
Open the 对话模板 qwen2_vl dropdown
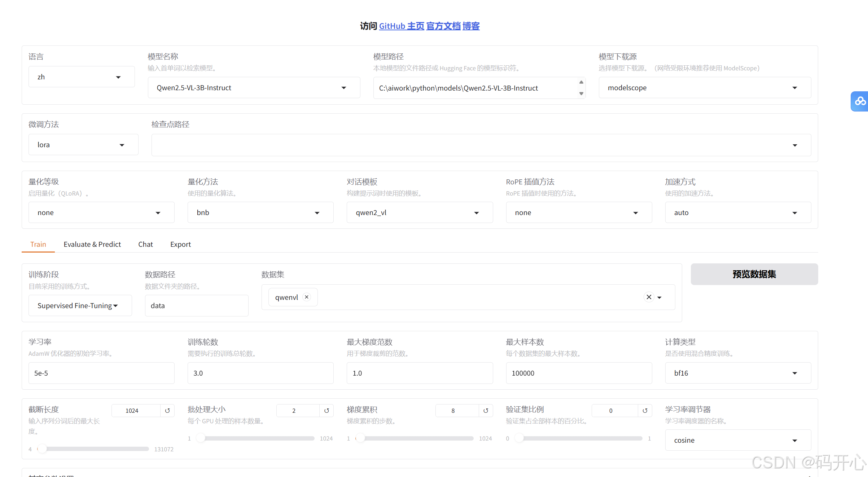pos(419,213)
